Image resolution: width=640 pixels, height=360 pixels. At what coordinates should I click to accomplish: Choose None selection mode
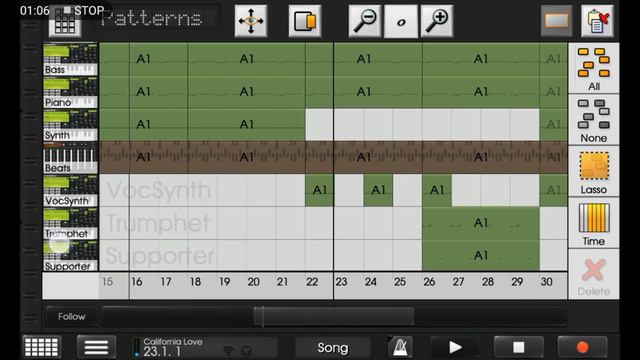[594, 120]
